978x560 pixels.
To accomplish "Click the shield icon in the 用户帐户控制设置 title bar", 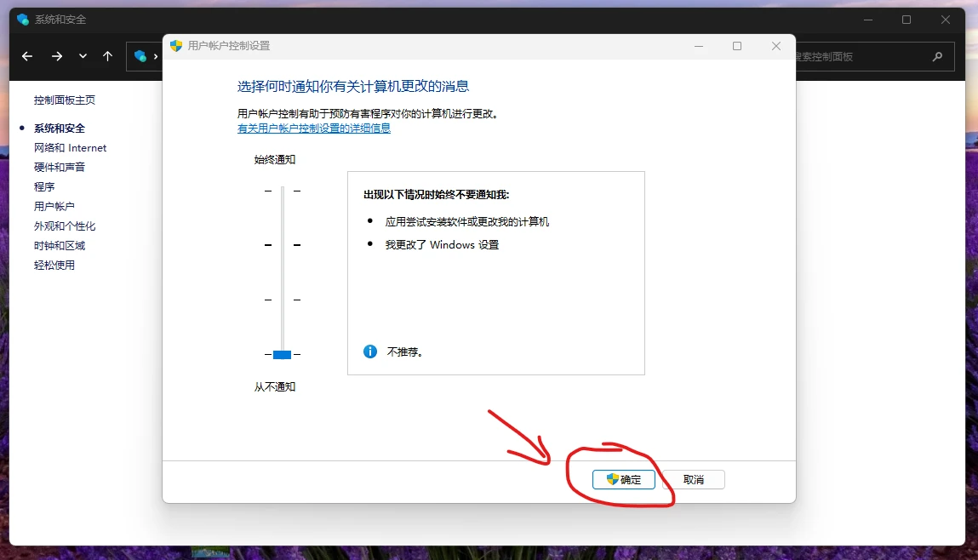I will [x=175, y=46].
